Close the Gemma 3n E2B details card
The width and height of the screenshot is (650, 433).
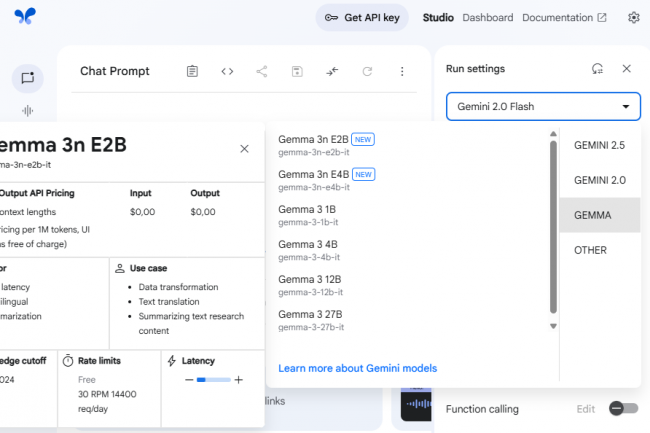click(x=244, y=149)
